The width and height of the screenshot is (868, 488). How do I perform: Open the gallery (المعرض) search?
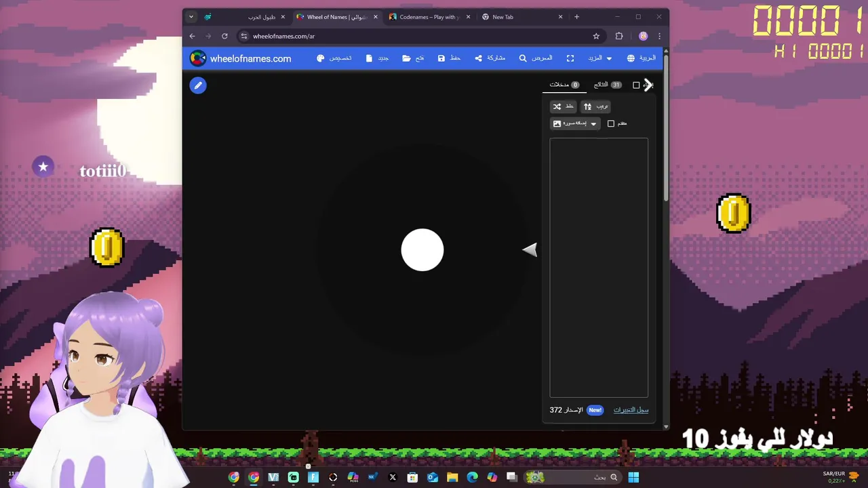(536, 58)
